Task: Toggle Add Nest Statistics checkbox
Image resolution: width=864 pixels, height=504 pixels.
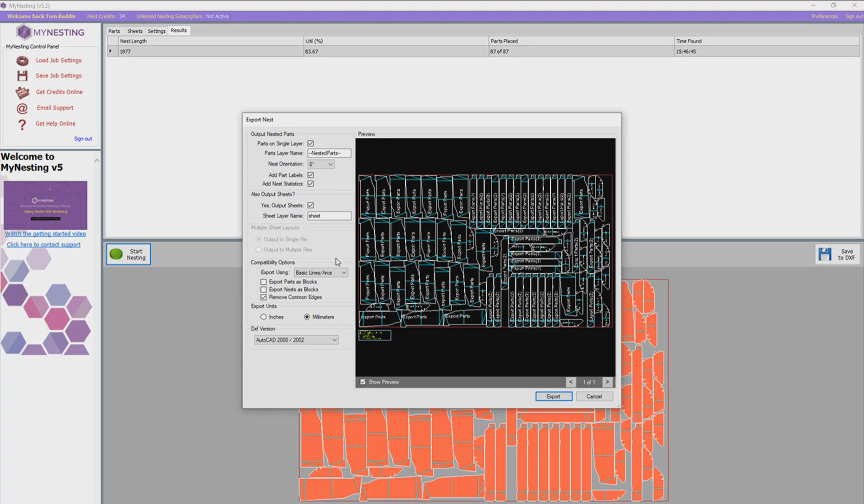Action: click(x=310, y=184)
